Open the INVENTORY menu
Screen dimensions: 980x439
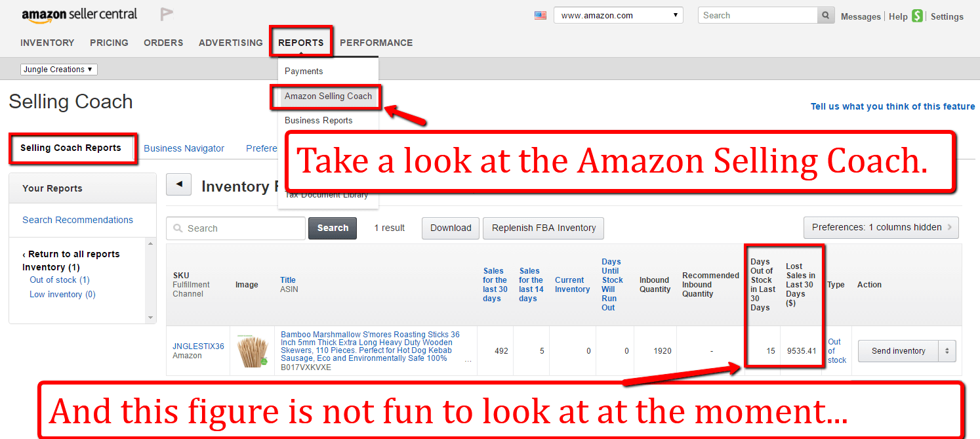pyautogui.click(x=47, y=43)
